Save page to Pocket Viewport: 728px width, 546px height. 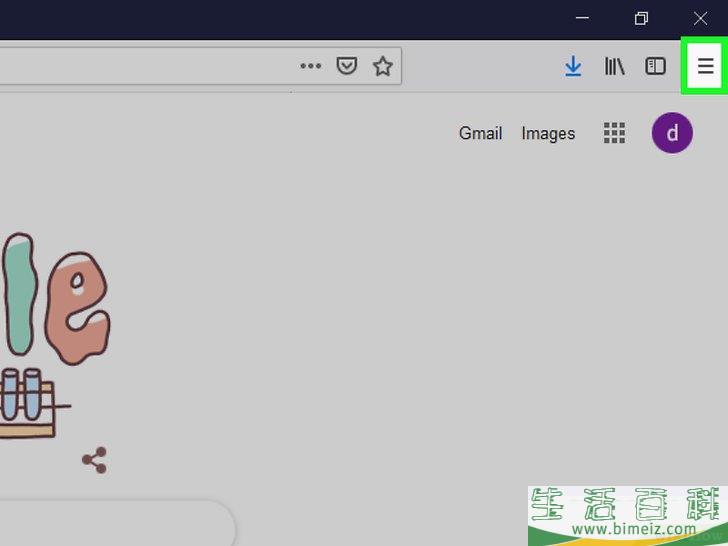pyautogui.click(x=347, y=66)
